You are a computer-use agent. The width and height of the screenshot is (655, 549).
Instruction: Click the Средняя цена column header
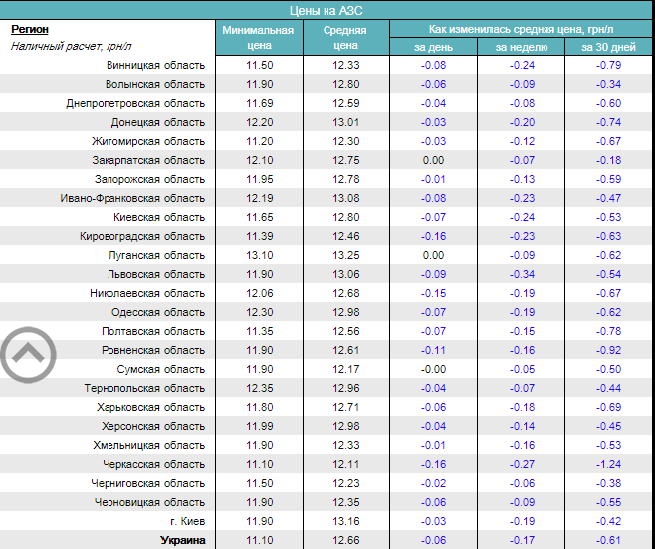coord(344,37)
